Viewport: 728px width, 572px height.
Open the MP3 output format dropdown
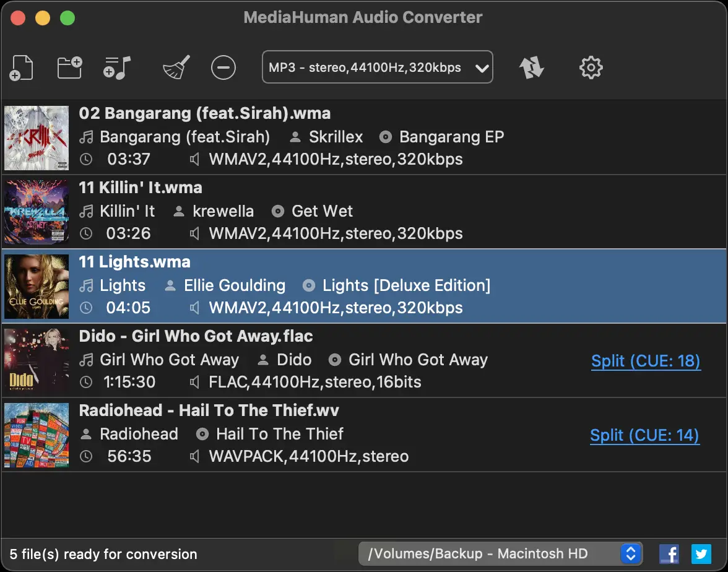coord(377,67)
